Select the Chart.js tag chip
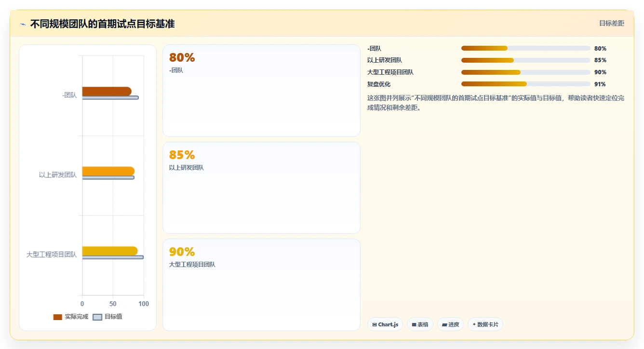Screen dimensions: 644x349 [x=385, y=324]
